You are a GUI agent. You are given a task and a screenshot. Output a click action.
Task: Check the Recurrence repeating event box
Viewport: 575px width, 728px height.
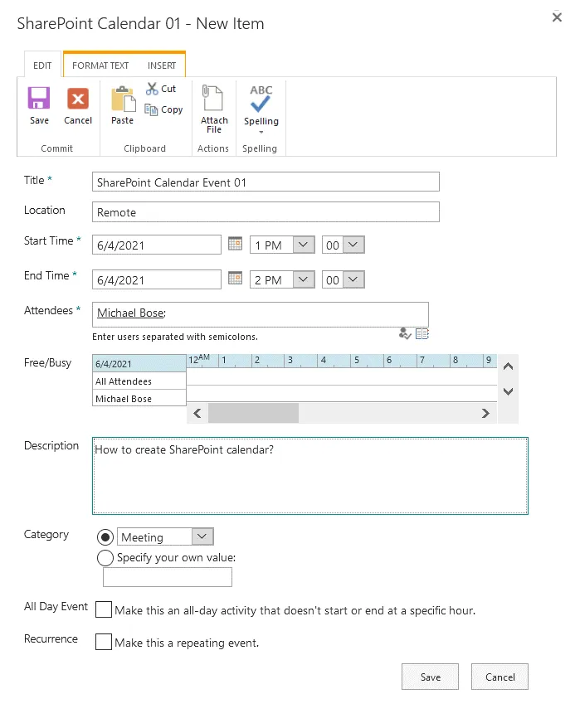[x=104, y=642]
